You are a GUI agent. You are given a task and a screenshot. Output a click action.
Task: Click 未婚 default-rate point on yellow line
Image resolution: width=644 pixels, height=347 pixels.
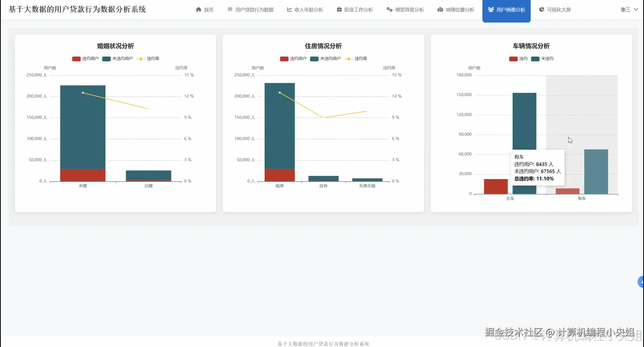click(x=83, y=93)
